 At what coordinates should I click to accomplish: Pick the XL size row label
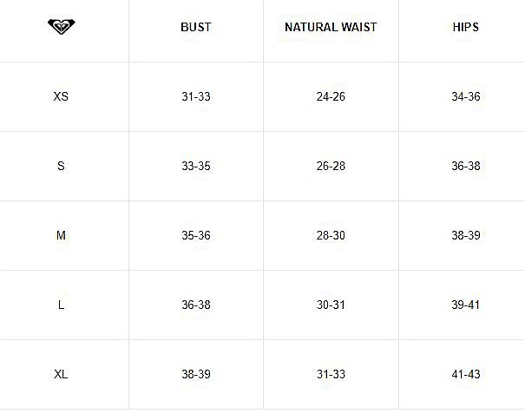click(x=61, y=374)
